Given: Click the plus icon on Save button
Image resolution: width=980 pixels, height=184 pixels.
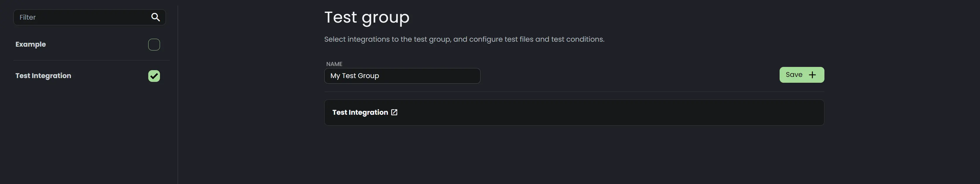Looking at the screenshot, I should click(812, 75).
